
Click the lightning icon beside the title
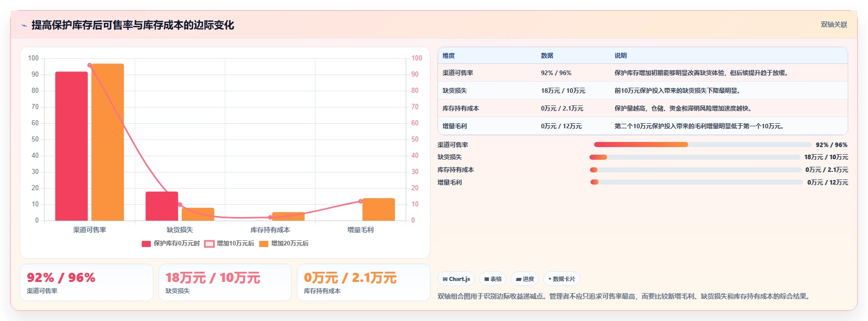(24, 25)
